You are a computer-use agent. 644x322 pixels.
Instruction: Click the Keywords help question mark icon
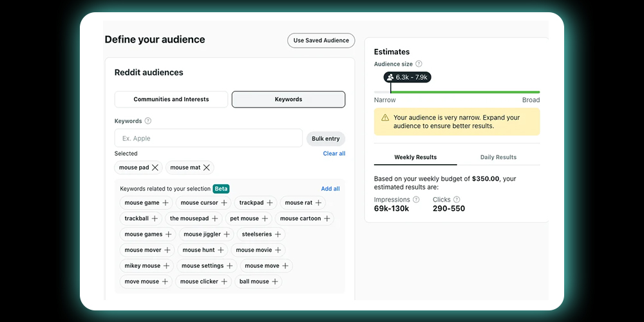pos(148,121)
